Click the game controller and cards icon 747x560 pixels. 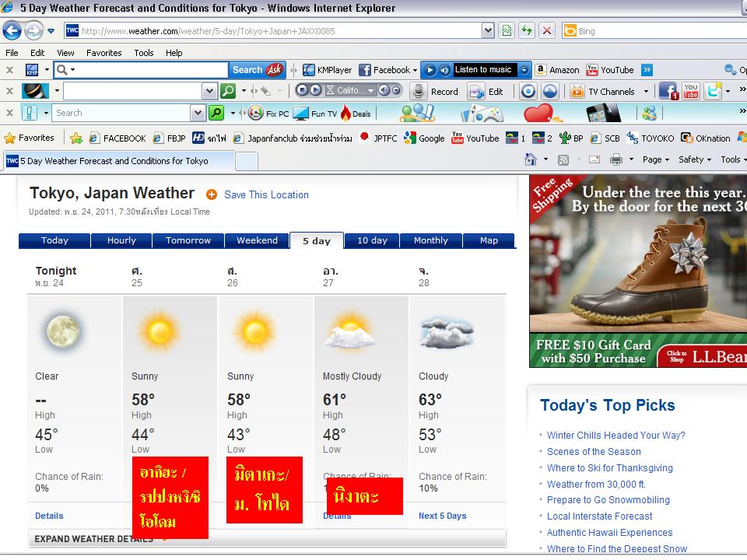tap(482, 114)
